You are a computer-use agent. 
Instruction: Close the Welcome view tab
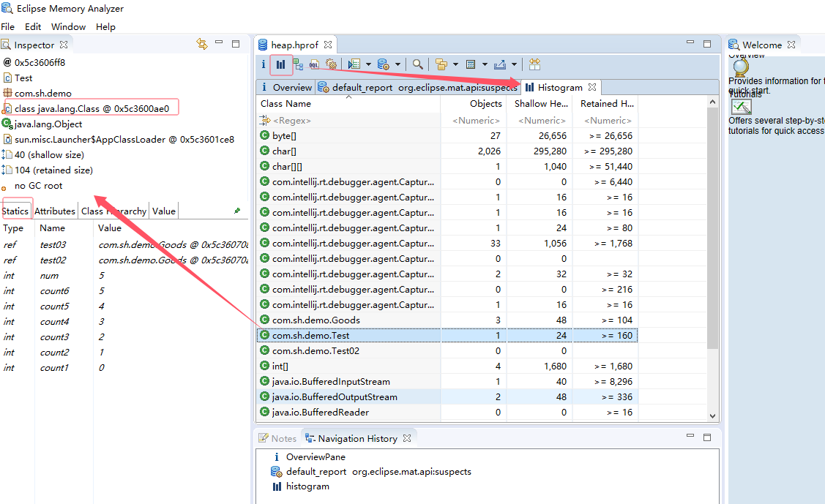[791, 45]
